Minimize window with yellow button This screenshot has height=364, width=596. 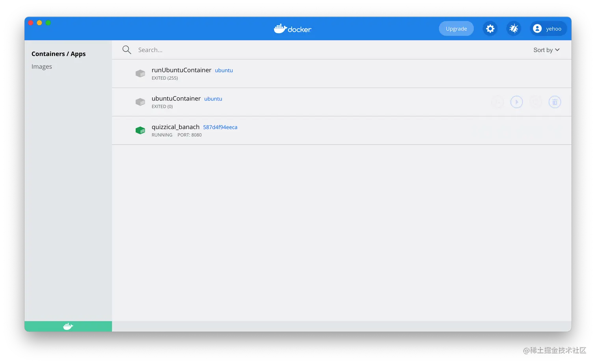(39, 23)
